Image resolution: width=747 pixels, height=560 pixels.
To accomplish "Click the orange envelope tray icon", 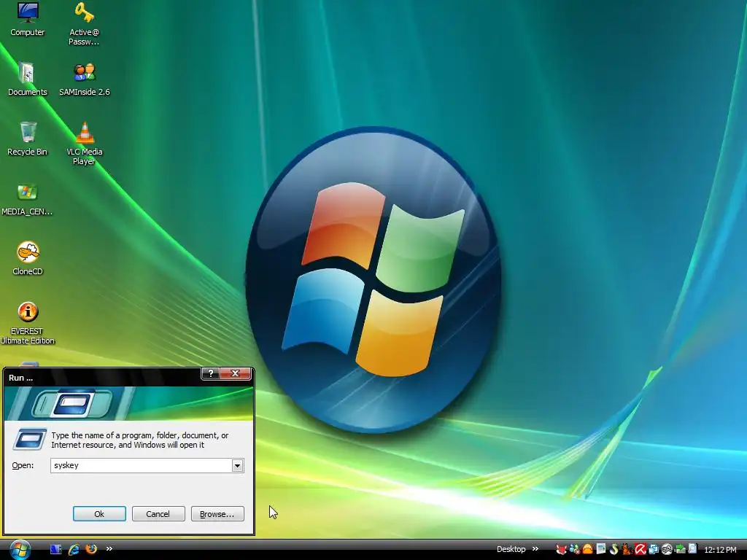I will (588, 550).
